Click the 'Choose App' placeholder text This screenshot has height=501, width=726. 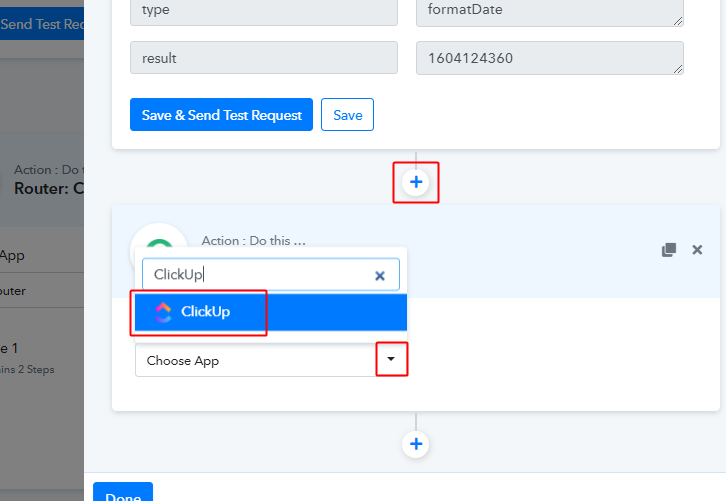tap(182, 361)
